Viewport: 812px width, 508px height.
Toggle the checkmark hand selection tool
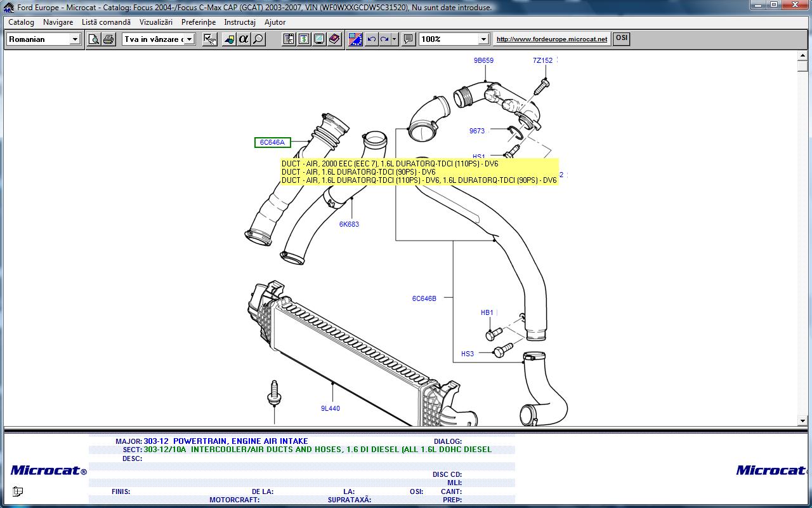click(210, 39)
